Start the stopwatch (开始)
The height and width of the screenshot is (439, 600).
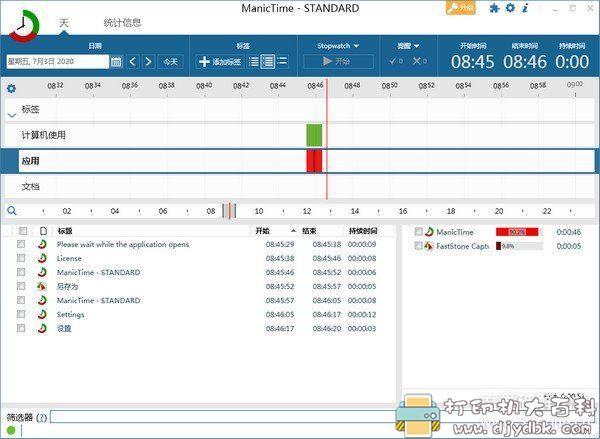coord(338,61)
